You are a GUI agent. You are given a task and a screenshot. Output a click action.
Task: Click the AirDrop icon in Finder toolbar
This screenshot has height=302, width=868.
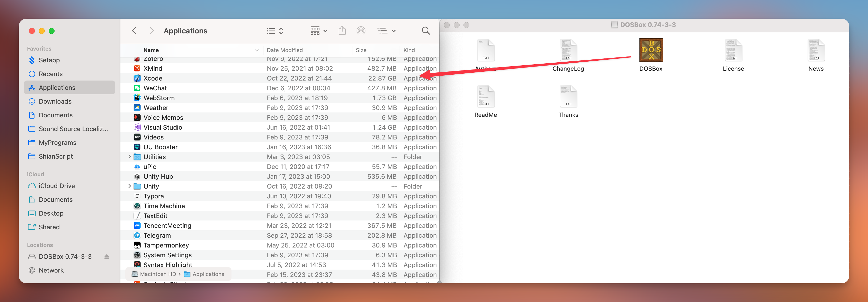pyautogui.click(x=361, y=31)
